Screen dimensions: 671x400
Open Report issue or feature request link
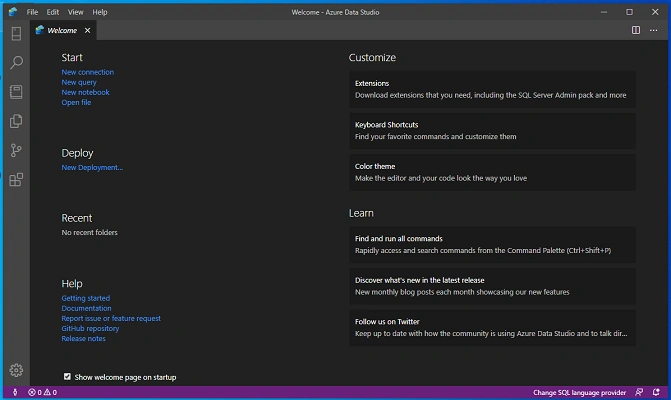111,318
